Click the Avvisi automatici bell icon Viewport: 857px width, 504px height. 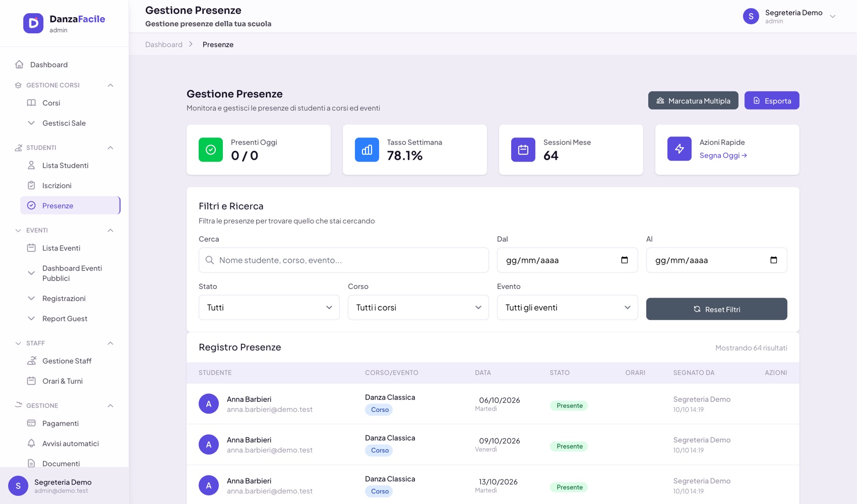coord(31,444)
